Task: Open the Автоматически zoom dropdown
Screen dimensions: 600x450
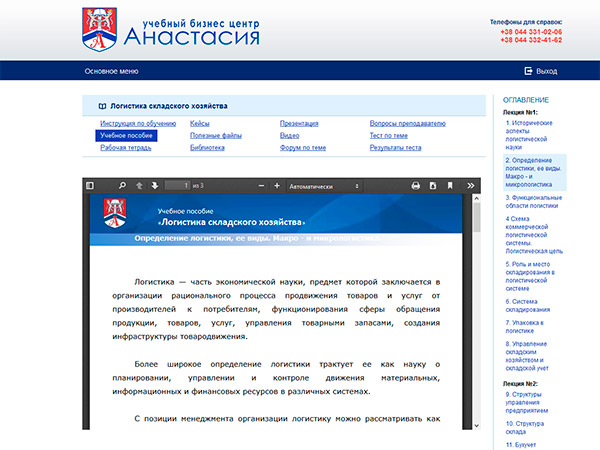Action: pyautogui.click(x=323, y=186)
